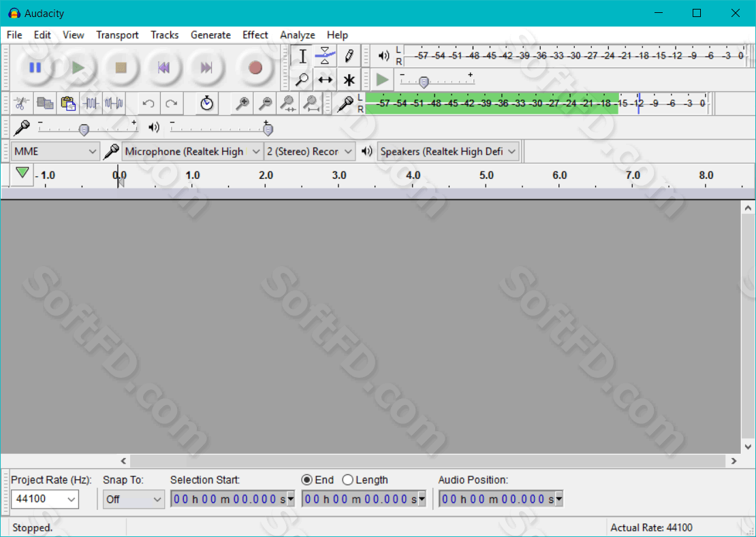The image size is (756, 537).
Task: Select the Time Shift tool
Action: [325, 80]
